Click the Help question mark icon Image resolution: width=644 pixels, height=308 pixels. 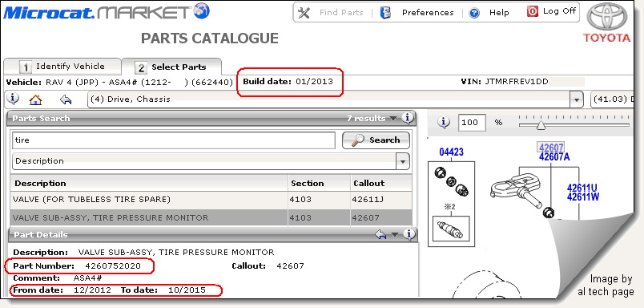(x=474, y=13)
